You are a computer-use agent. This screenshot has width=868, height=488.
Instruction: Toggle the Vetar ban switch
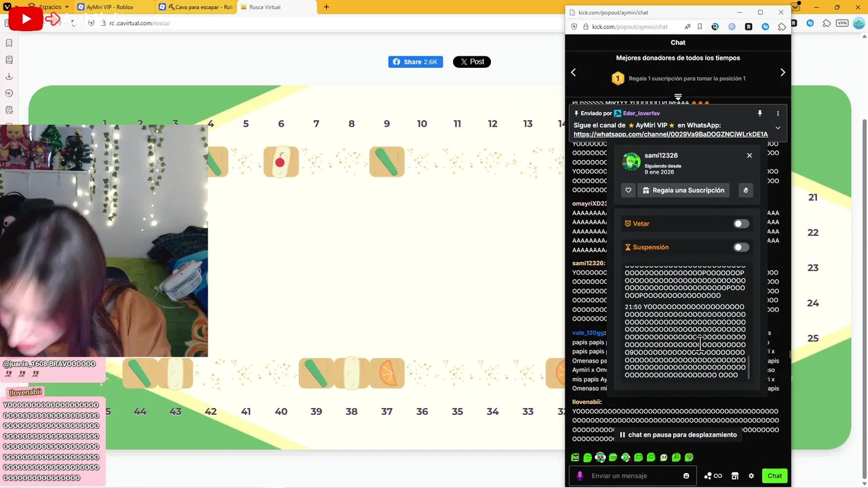coord(741,224)
